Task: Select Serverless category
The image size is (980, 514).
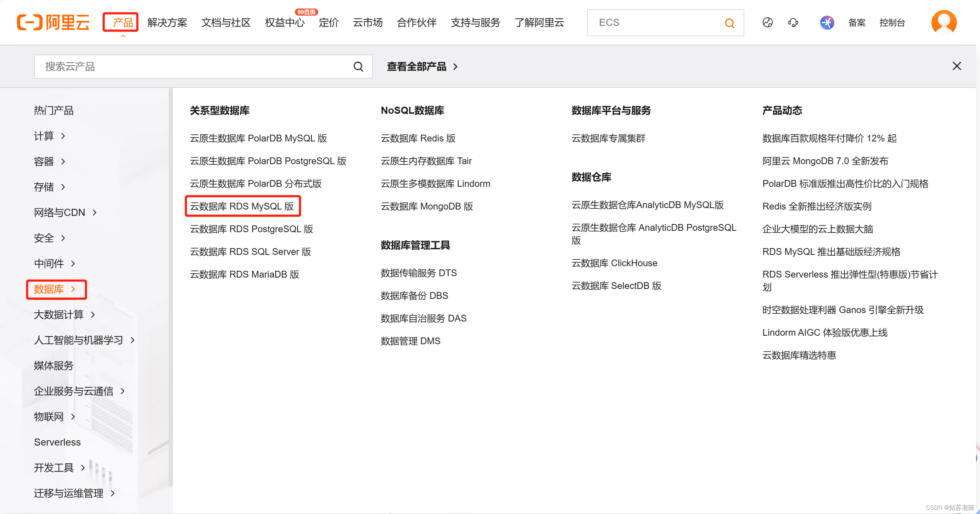Action: (x=57, y=442)
